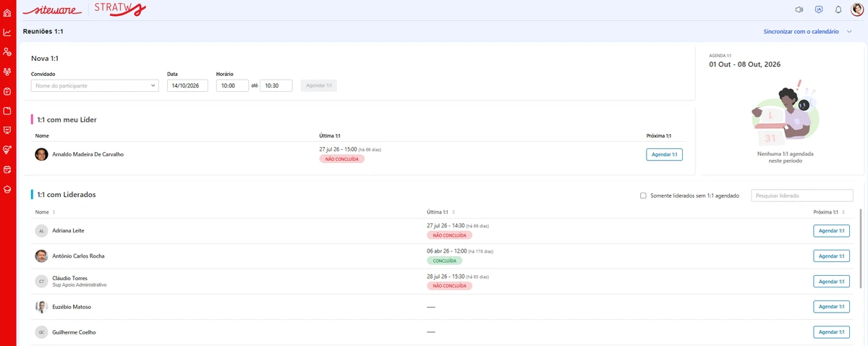Viewport: 868px width, 346px height.
Task: Sort the Liderados list by Última 1:1
Action: (x=440, y=212)
